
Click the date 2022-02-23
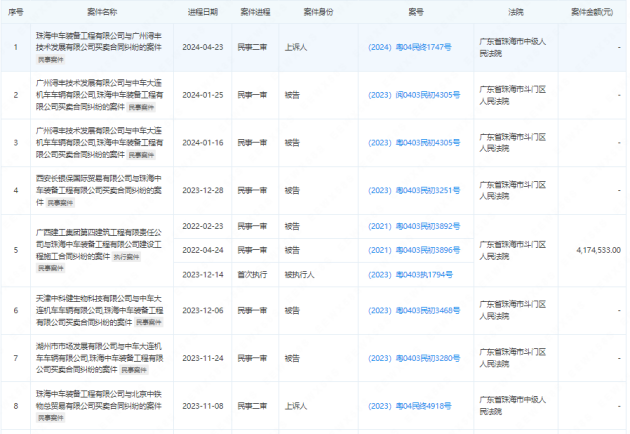[202, 227]
